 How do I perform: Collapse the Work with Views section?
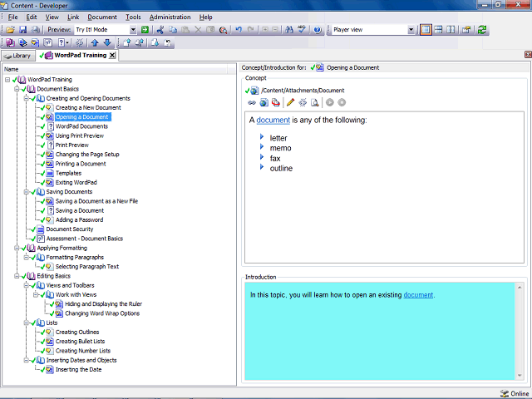pyautogui.click(x=36, y=294)
